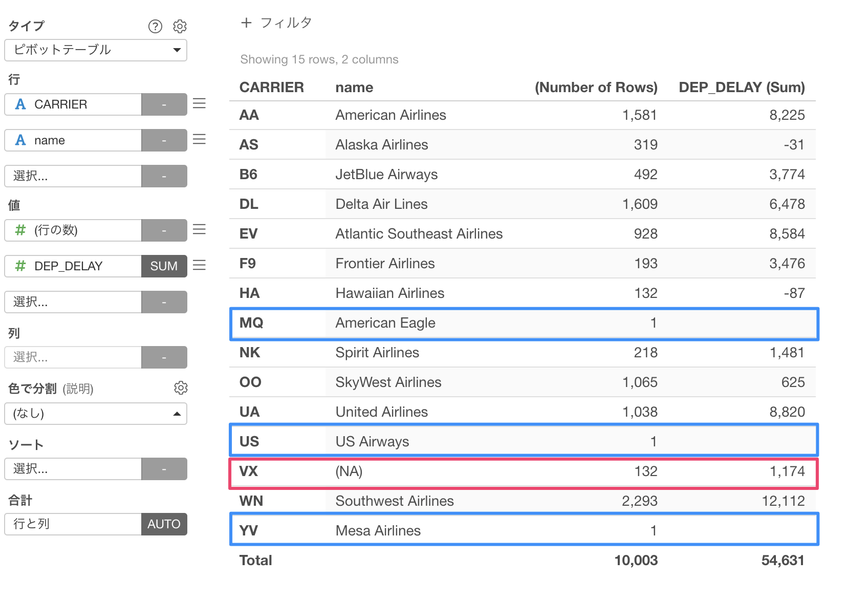The height and width of the screenshot is (602, 868).
Task: Click the dash button beside ソート selector
Action: 164,469
